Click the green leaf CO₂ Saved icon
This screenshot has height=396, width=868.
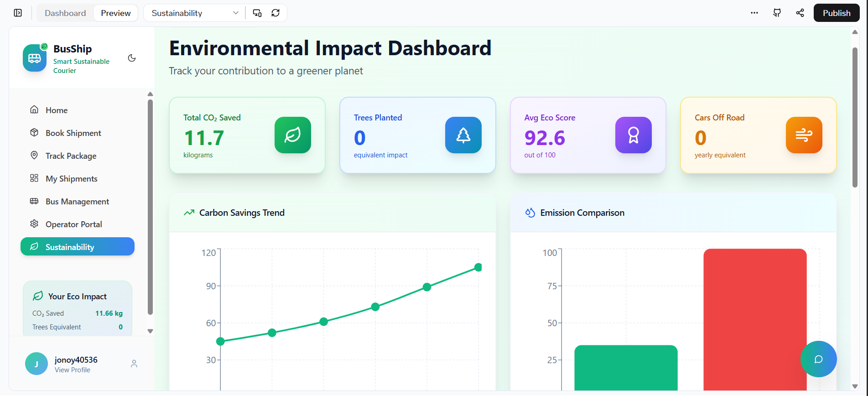[293, 135]
